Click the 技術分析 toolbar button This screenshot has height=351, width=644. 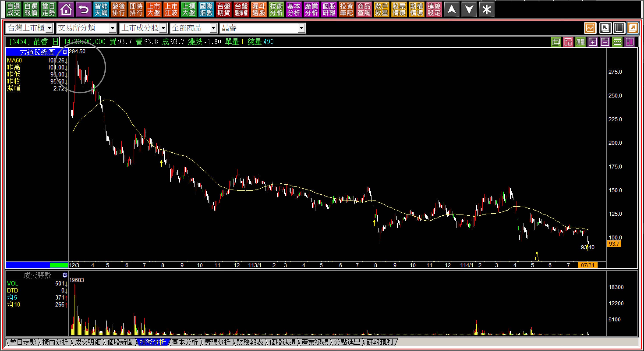click(x=276, y=10)
